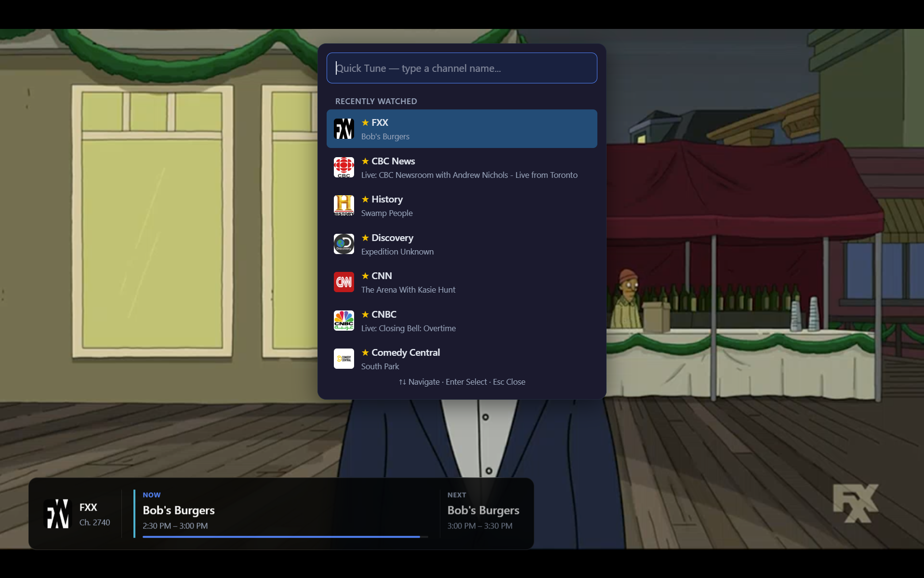Toggle the favorite star next to FXX
Viewport: 924px width, 578px height.
tap(365, 122)
